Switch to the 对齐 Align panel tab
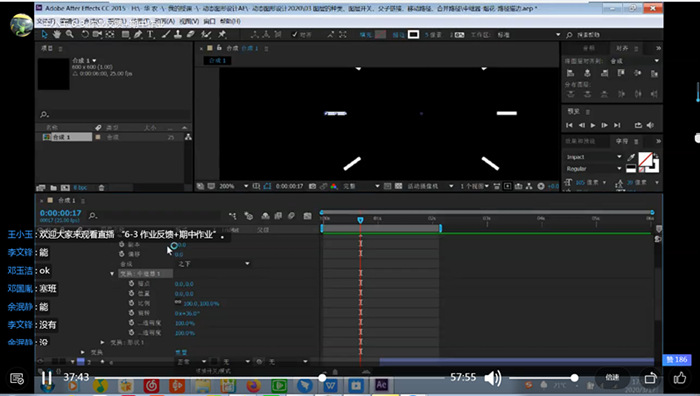700x396 pixels. (622, 48)
